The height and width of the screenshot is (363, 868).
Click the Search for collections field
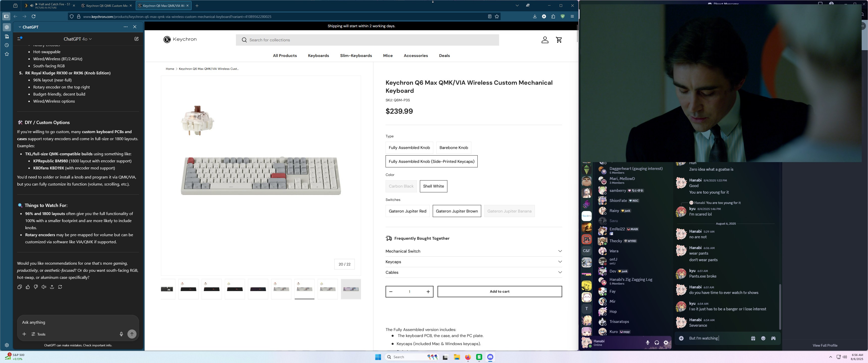[x=367, y=40]
